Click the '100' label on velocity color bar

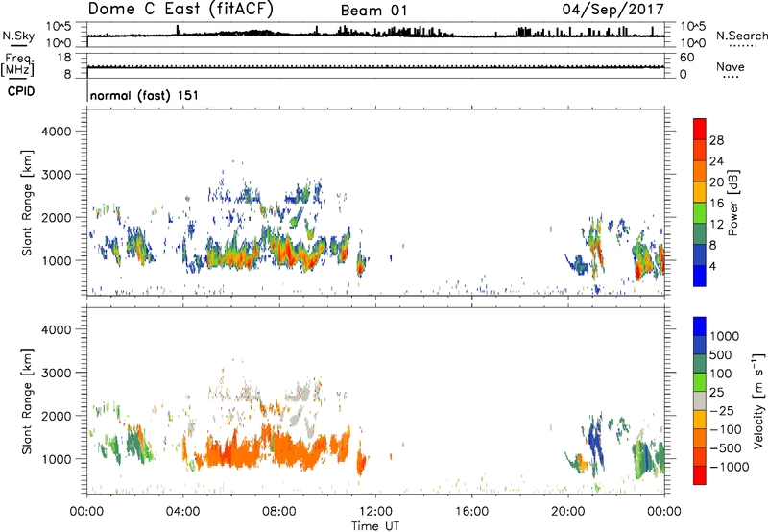pos(721,374)
